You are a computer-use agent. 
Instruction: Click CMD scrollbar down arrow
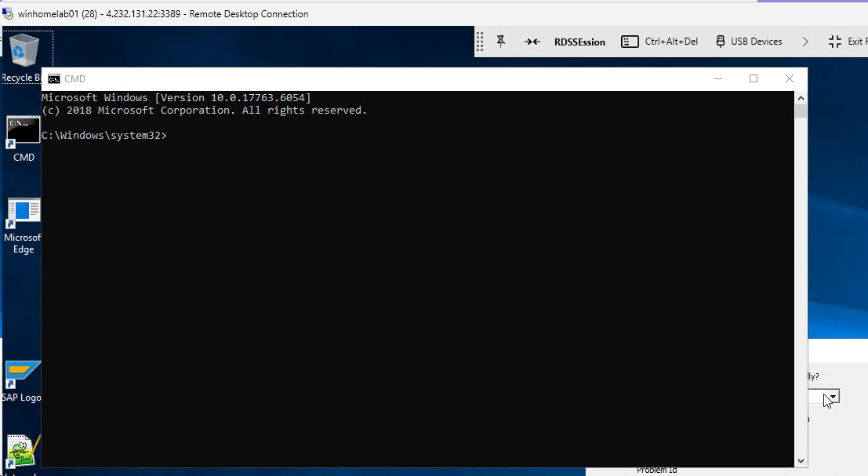(801, 461)
